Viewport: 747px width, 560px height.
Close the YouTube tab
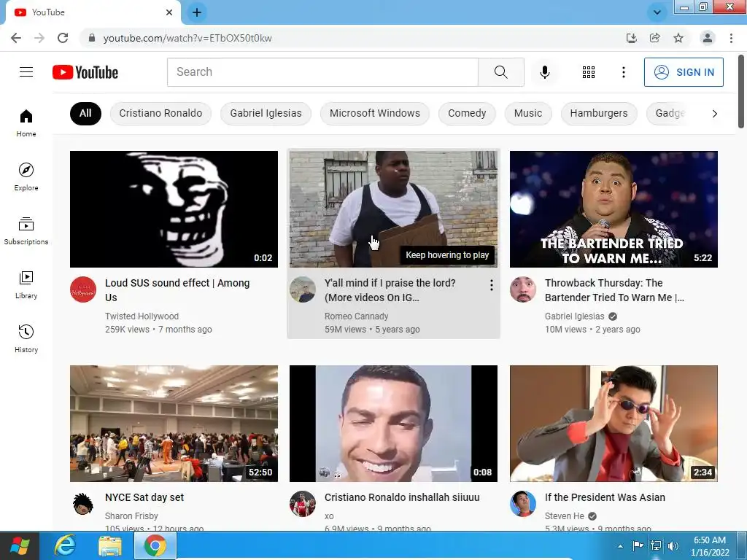(x=169, y=12)
